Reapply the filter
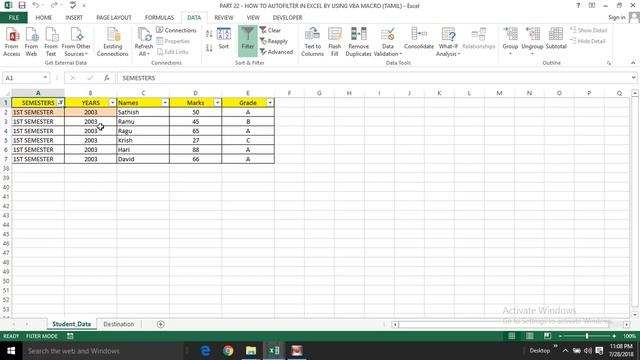The width and height of the screenshot is (640, 360). 274,41
